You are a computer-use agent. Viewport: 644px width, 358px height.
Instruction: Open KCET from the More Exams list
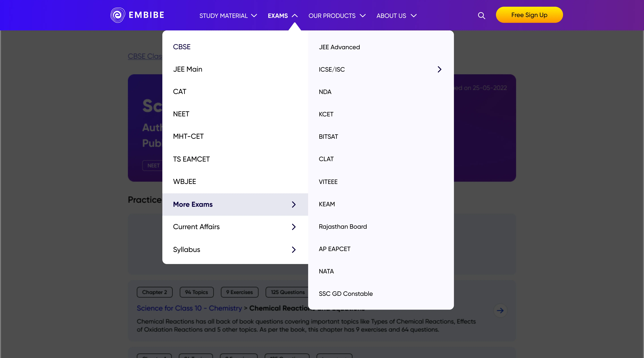(326, 114)
